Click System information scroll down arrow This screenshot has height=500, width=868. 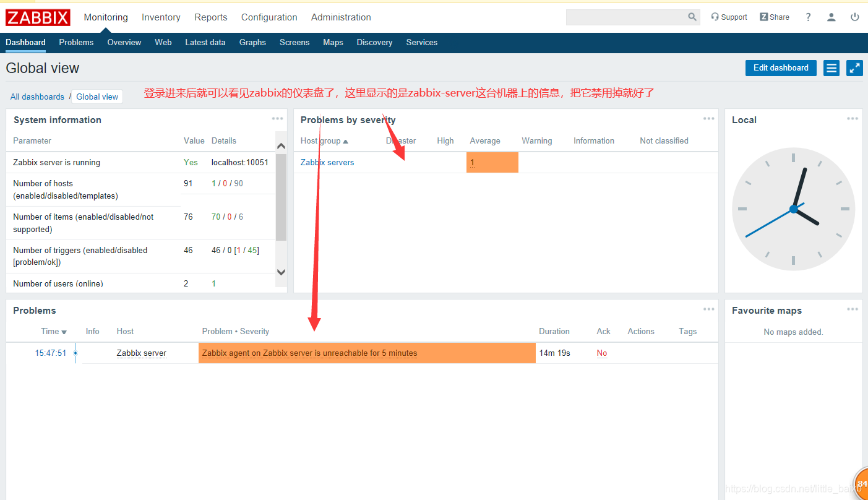click(281, 272)
